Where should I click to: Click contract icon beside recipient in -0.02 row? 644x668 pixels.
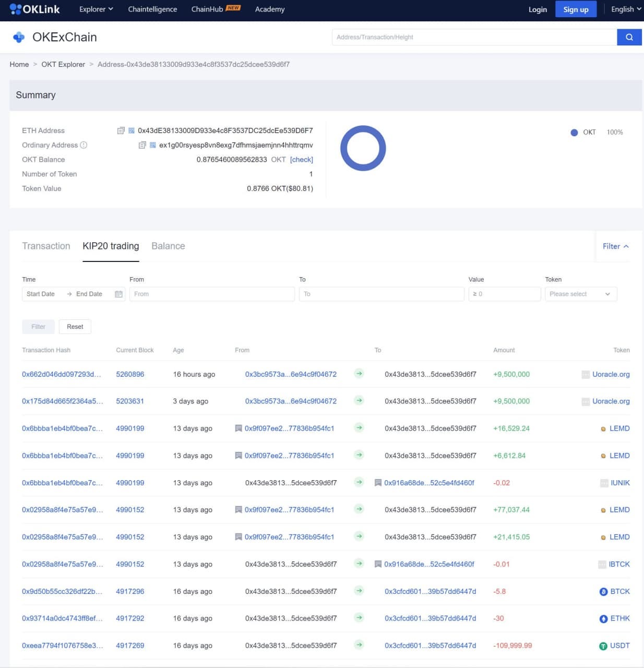pyautogui.click(x=378, y=483)
